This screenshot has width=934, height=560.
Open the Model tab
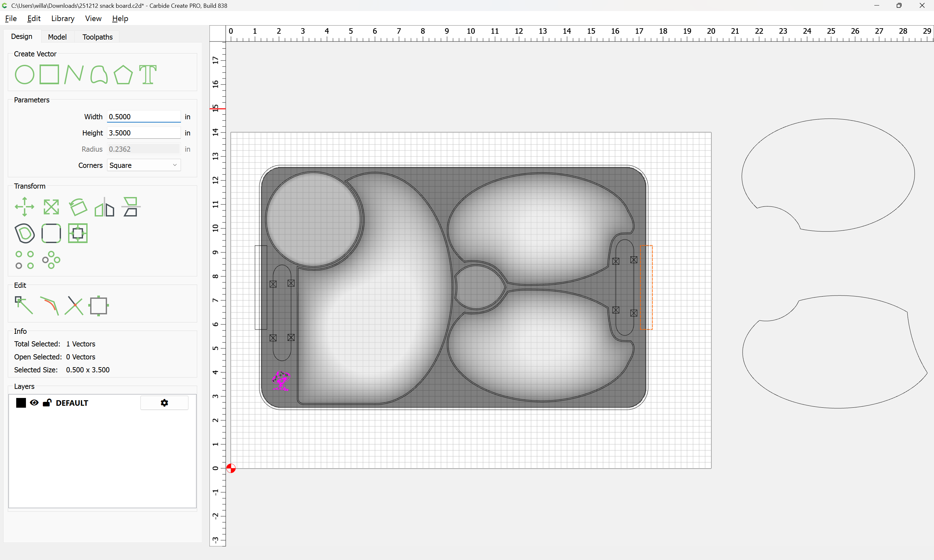pos(57,37)
